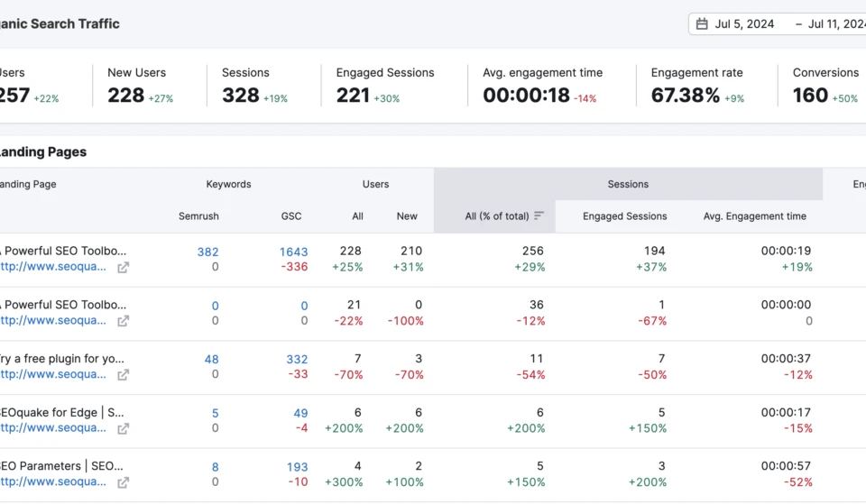Click the 00:00:37 engagement time value
The height and width of the screenshot is (504, 866).
(786, 358)
